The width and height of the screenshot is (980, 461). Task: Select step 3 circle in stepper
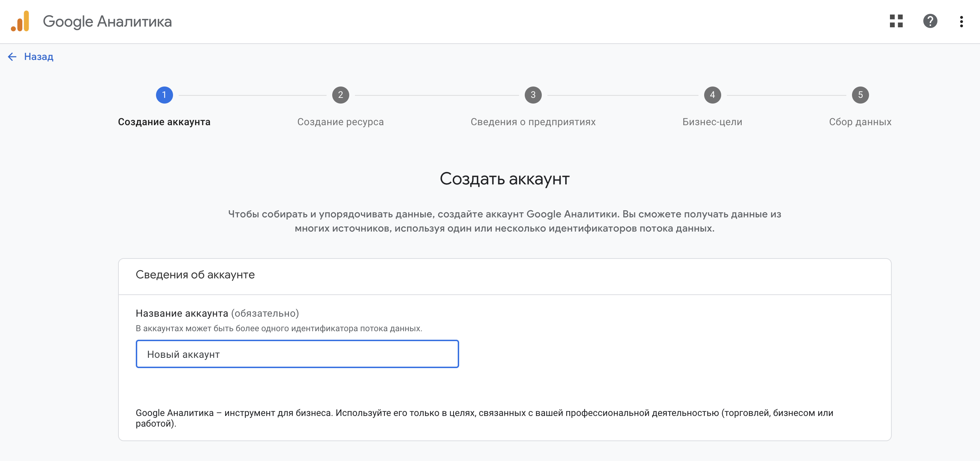pos(533,95)
